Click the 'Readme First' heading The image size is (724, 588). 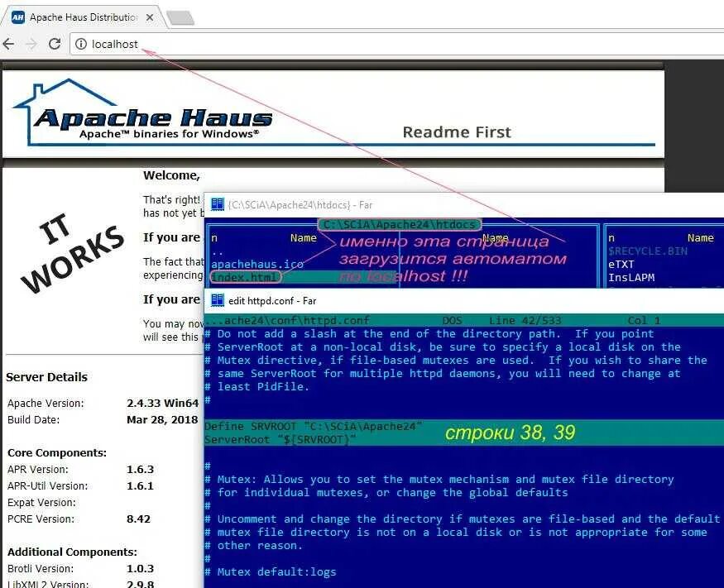click(457, 132)
